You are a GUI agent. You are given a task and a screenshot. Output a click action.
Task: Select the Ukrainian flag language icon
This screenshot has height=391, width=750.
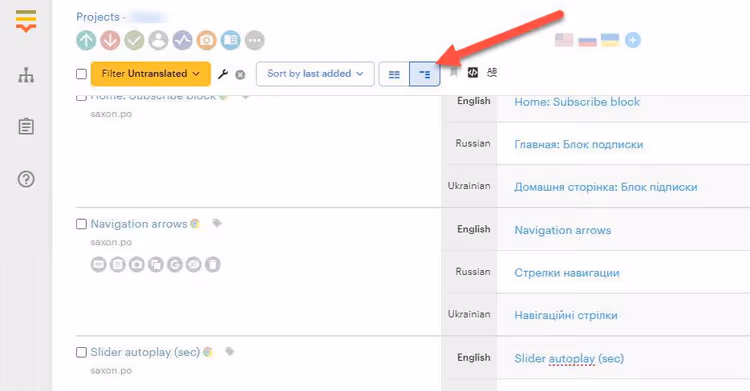coord(610,40)
